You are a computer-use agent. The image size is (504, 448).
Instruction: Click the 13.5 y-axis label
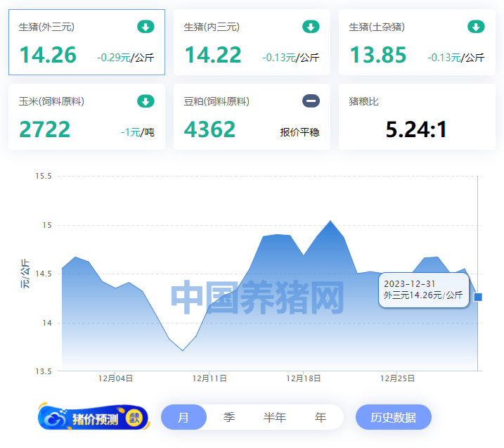click(44, 372)
